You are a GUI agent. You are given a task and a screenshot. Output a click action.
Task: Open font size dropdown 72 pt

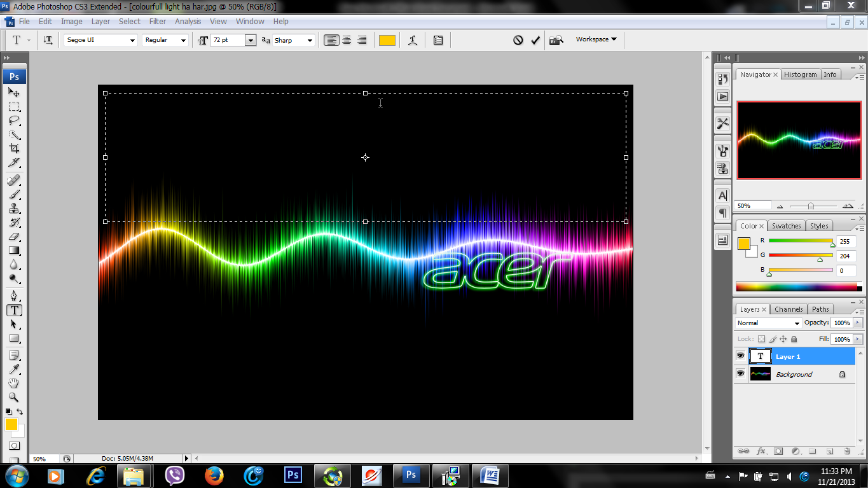(x=250, y=40)
